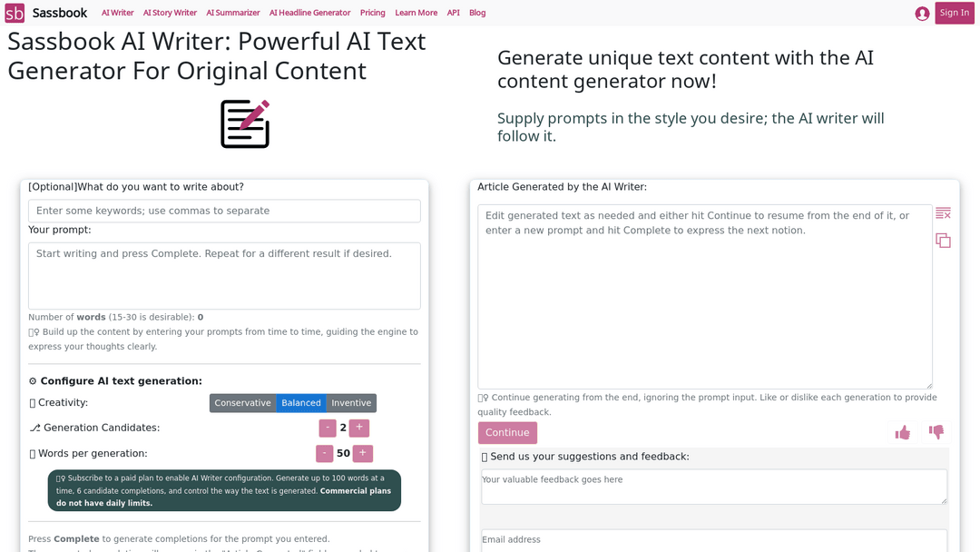Open the AI Writer menu item
980x552 pixels.
point(117,13)
